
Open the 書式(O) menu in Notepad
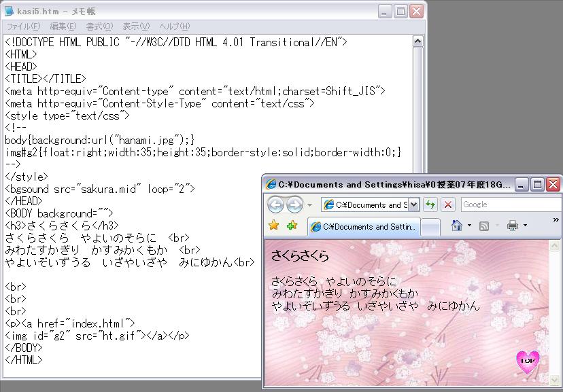tap(99, 26)
